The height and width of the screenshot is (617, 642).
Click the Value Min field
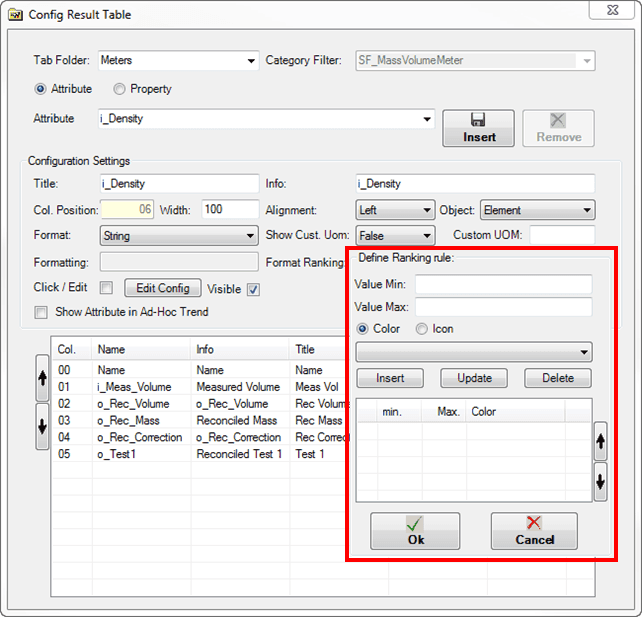pos(504,284)
